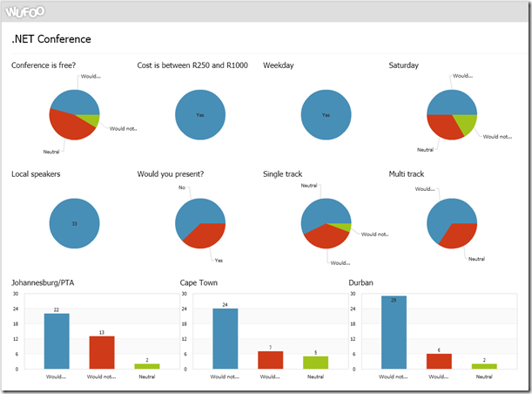
Task: Click the Neutral label above Single track pie
Action: pos(309,186)
